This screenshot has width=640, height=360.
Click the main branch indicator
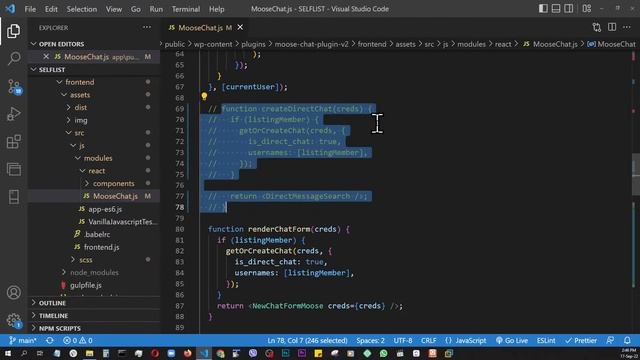[22, 340]
